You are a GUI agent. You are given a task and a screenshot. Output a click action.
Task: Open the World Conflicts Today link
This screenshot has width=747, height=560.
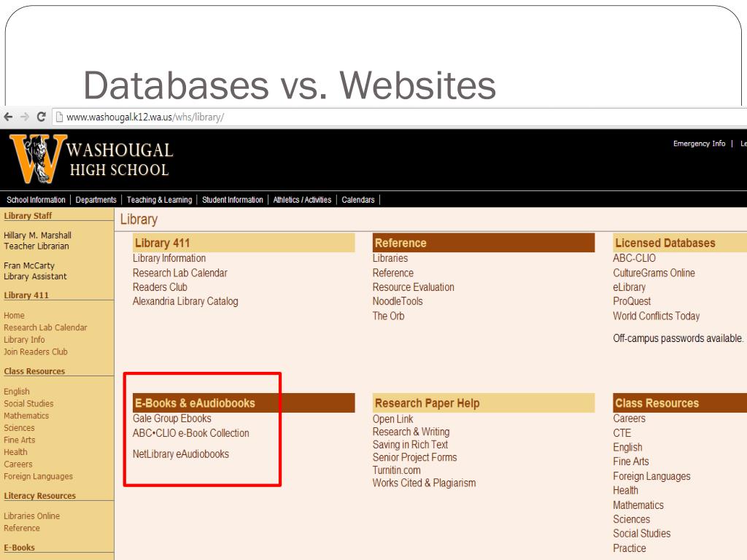[x=656, y=316]
